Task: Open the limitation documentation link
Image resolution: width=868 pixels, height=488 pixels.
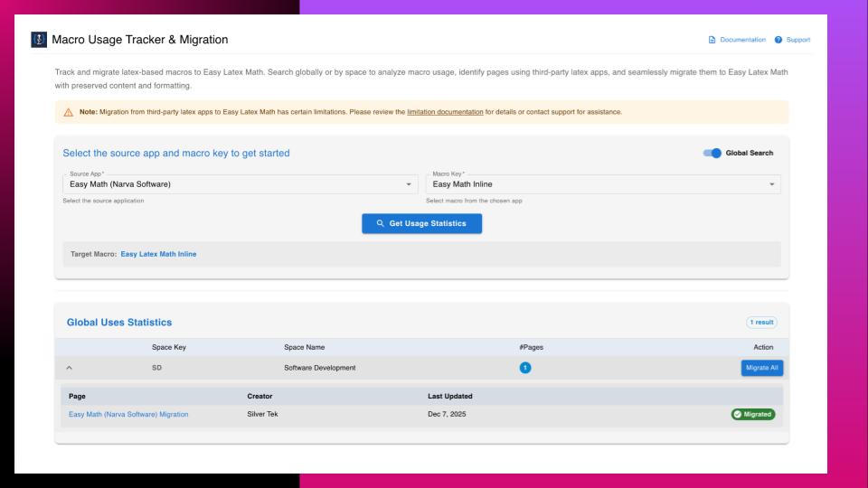Action: click(445, 112)
